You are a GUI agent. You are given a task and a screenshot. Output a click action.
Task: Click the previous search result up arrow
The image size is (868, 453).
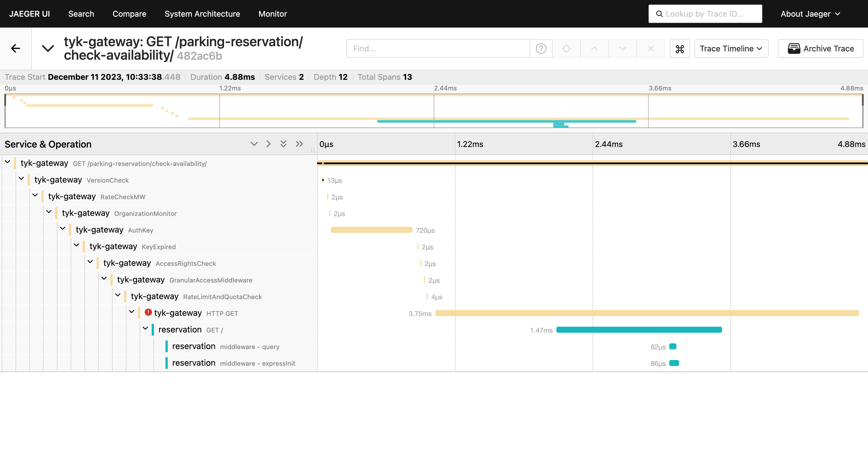coord(594,49)
